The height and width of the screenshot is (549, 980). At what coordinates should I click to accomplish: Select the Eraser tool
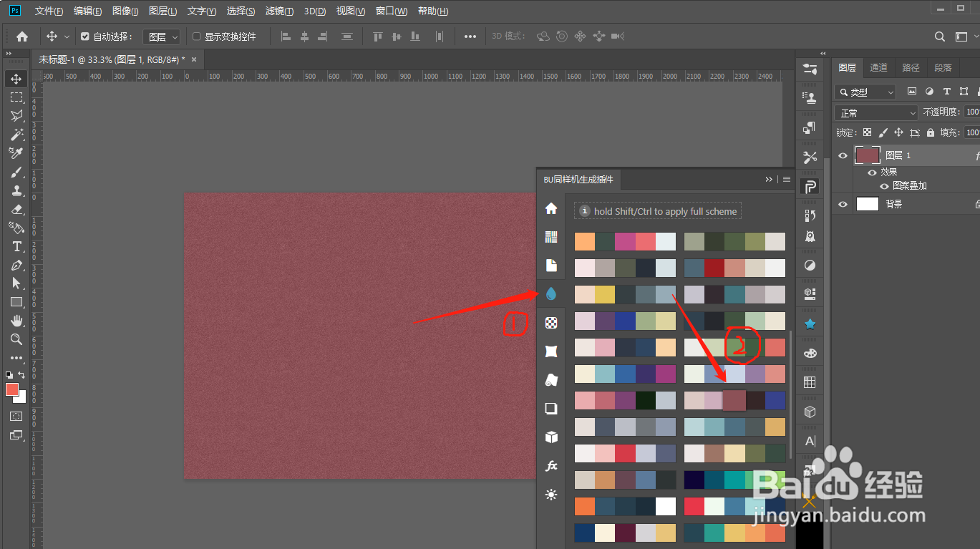pyautogui.click(x=16, y=209)
